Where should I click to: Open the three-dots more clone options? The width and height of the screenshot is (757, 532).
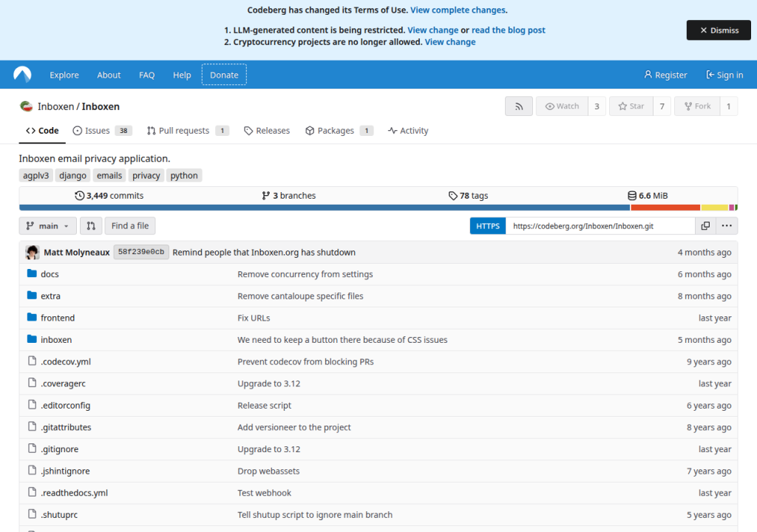727,226
